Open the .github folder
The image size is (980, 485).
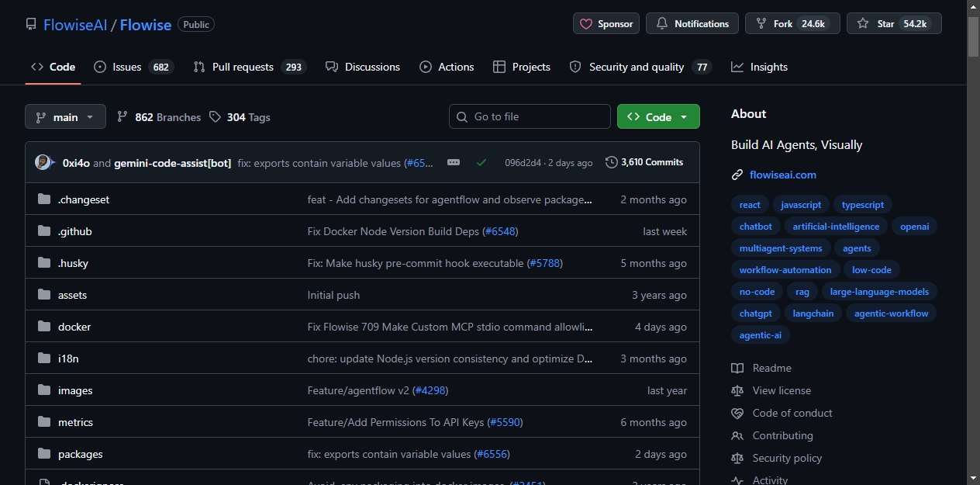(x=75, y=231)
